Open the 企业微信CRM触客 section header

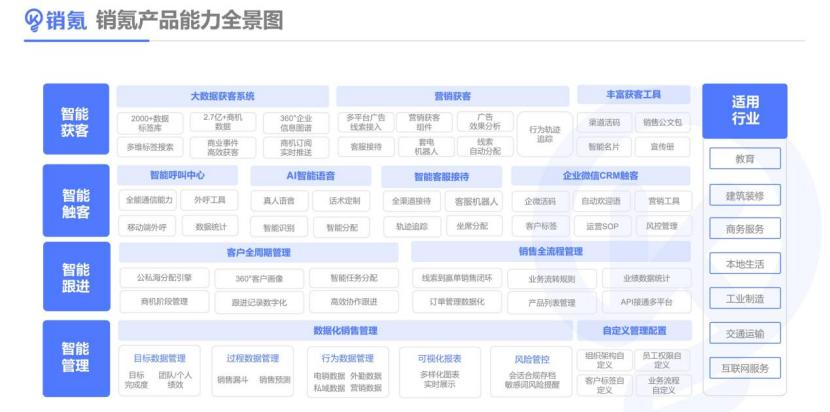coord(600,175)
